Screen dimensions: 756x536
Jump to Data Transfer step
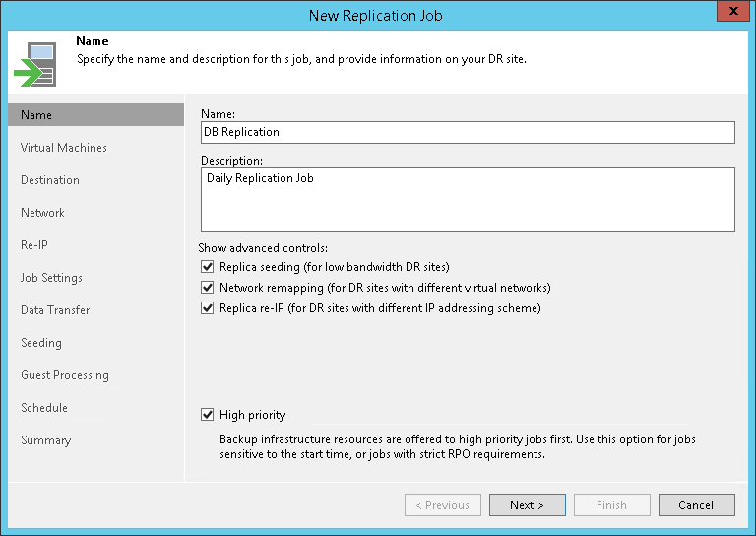pos(55,310)
